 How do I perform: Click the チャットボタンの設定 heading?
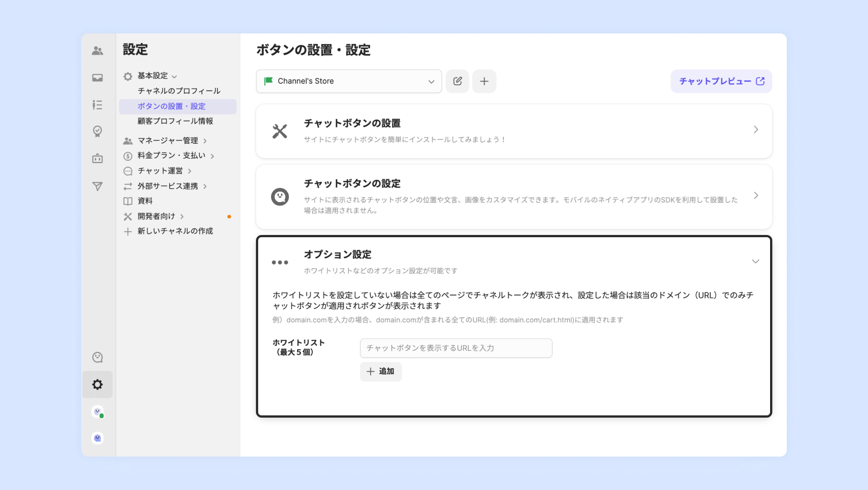click(x=352, y=183)
